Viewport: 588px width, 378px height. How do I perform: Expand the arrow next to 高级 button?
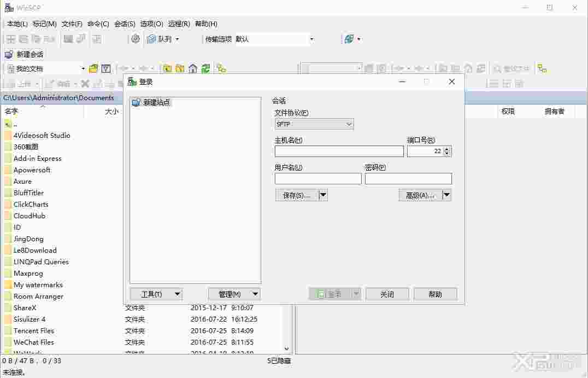coord(446,195)
